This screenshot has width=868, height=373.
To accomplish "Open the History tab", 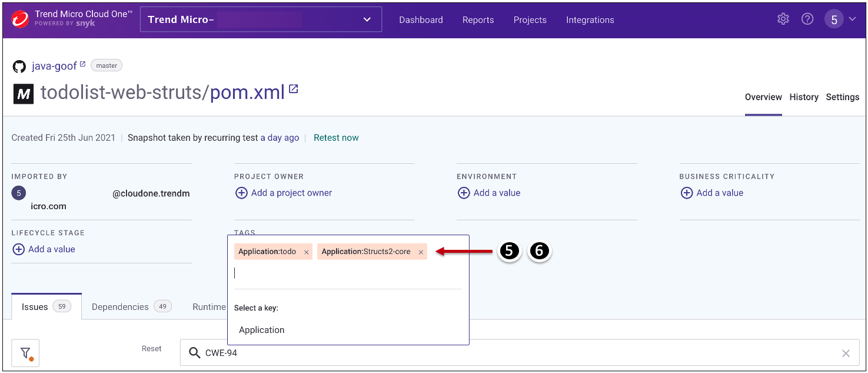I will click(x=804, y=97).
